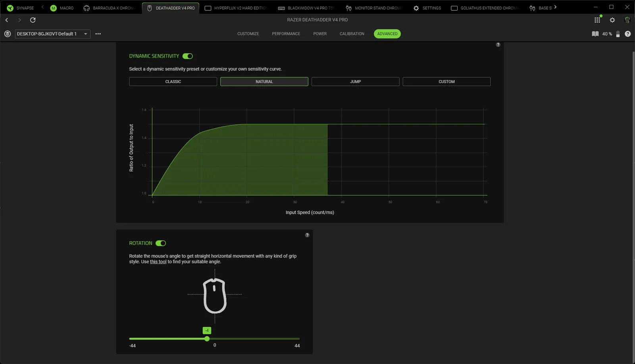This screenshot has height=364, width=635.
Task: Click the help icon in Dynamic Sensitivity panel
Action: [x=498, y=45]
